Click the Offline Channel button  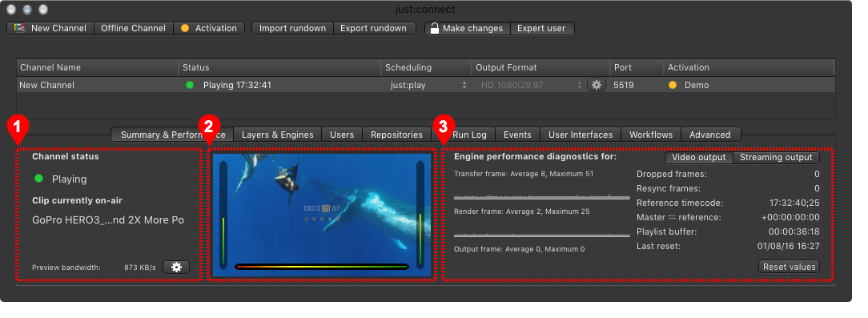click(134, 28)
